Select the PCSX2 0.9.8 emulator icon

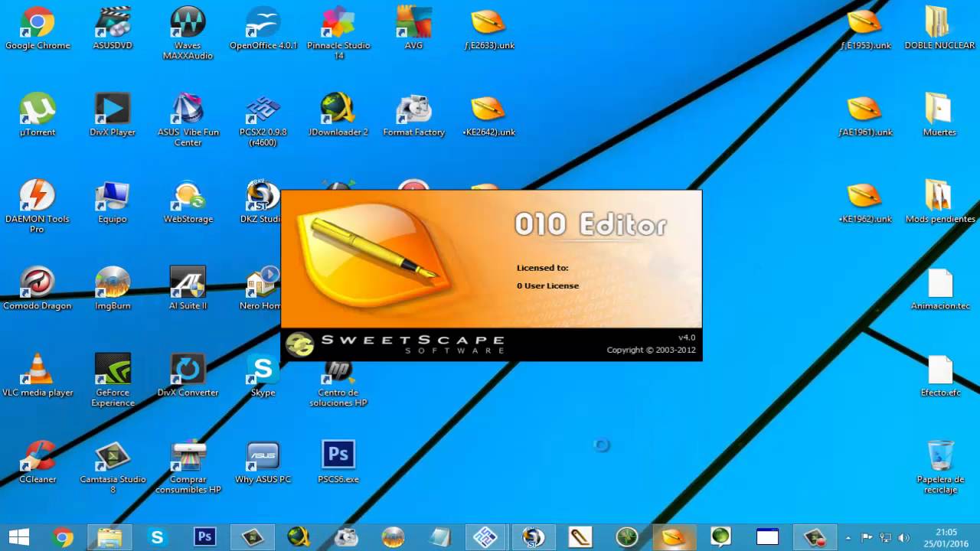pyautogui.click(x=263, y=119)
